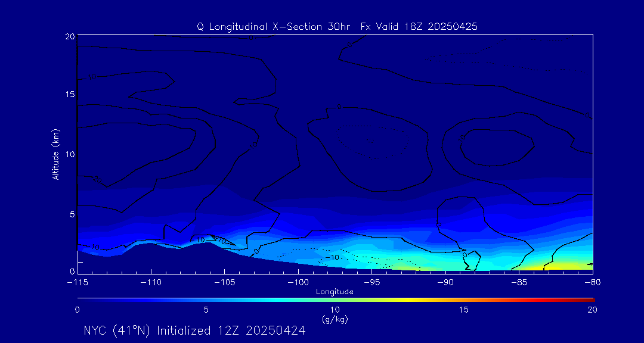Click the humidity color scale bar
The width and height of the screenshot is (644, 343).
point(336,300)
